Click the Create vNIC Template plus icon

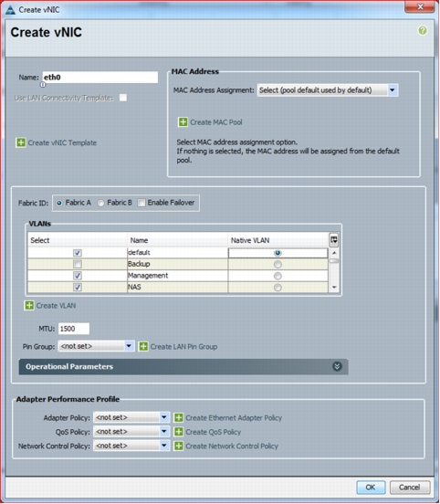[21, 142]
